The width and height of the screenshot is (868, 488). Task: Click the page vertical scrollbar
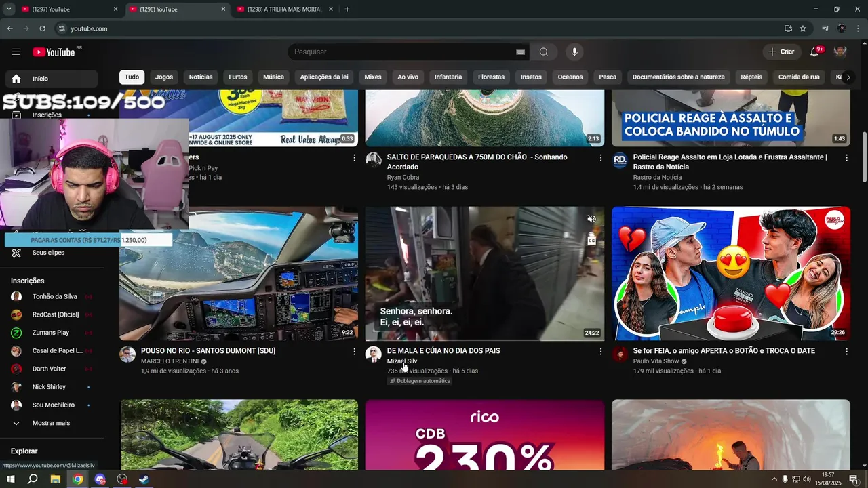tap(864, 157)
